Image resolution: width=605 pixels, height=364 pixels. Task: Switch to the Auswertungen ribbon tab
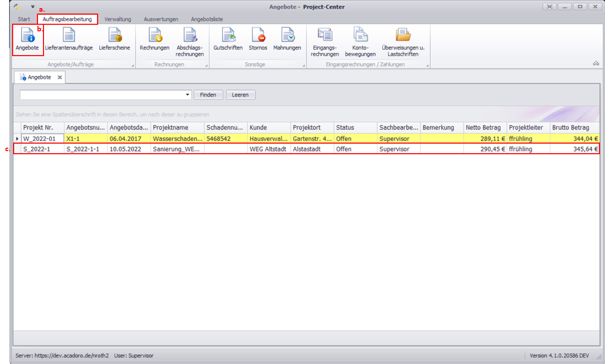[x=161, y=19]
